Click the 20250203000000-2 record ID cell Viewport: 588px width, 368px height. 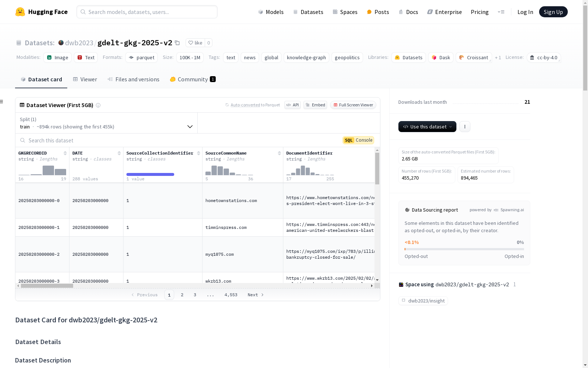42,254
